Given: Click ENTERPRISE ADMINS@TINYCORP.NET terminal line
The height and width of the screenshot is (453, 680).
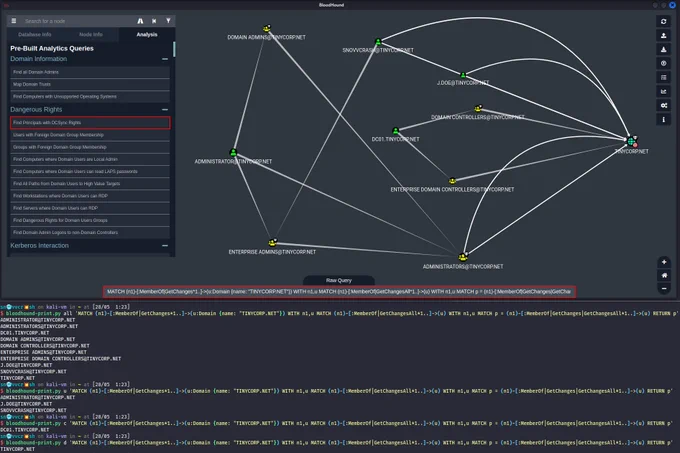Looking at the screenshot, I should coord(43,352).
